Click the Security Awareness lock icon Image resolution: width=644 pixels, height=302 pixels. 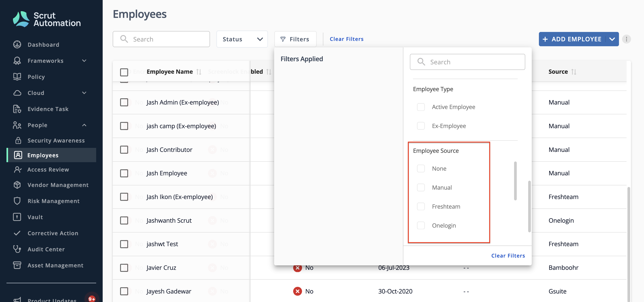point(18,140)
